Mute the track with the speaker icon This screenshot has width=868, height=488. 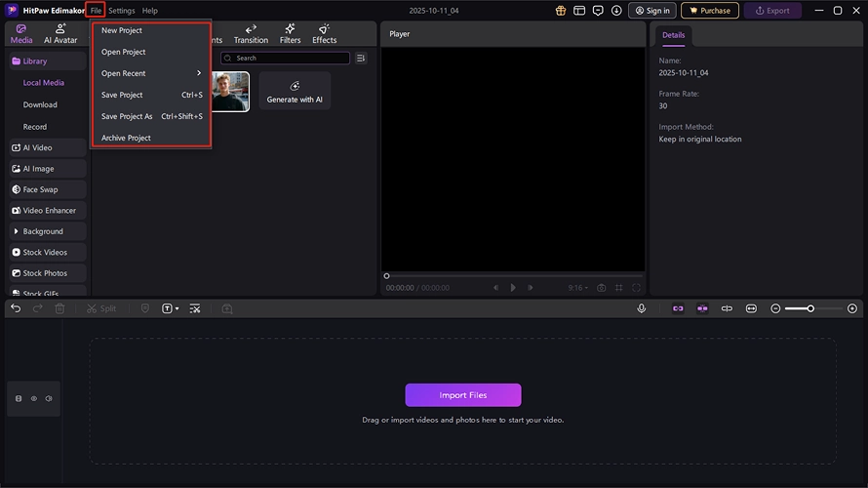point(49,398)
